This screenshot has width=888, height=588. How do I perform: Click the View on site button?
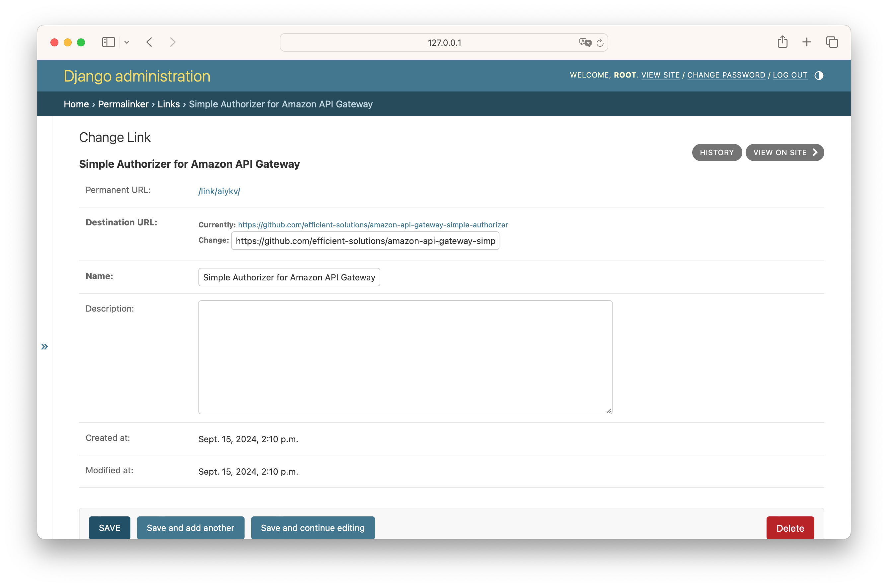(784, 152)
